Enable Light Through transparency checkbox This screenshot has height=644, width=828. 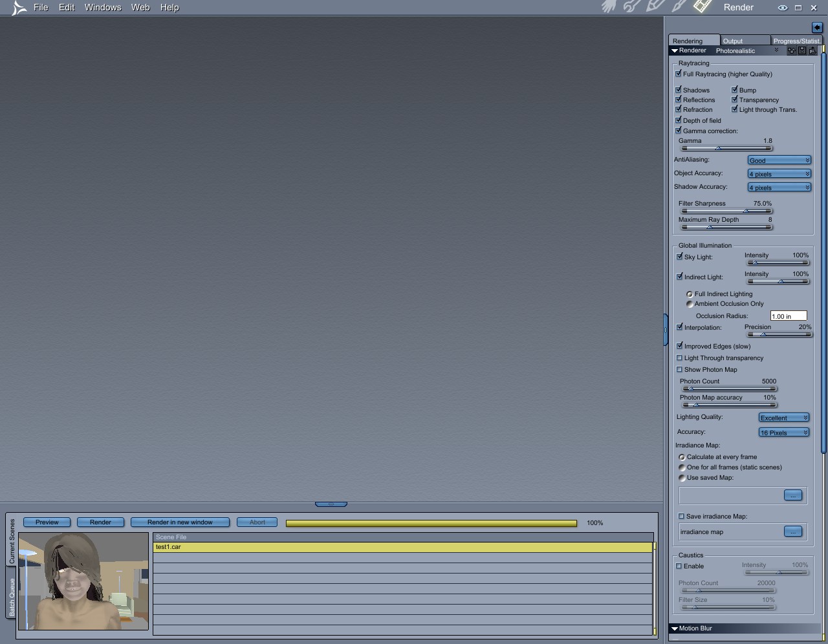pos(679,358)
